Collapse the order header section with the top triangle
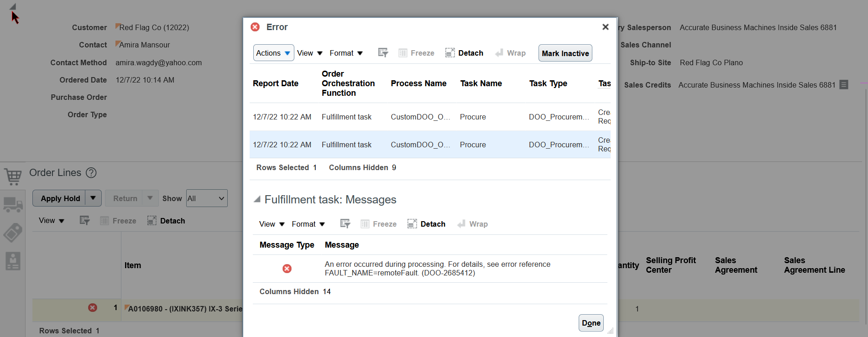 pyautogui.click(x=13, y=6)
